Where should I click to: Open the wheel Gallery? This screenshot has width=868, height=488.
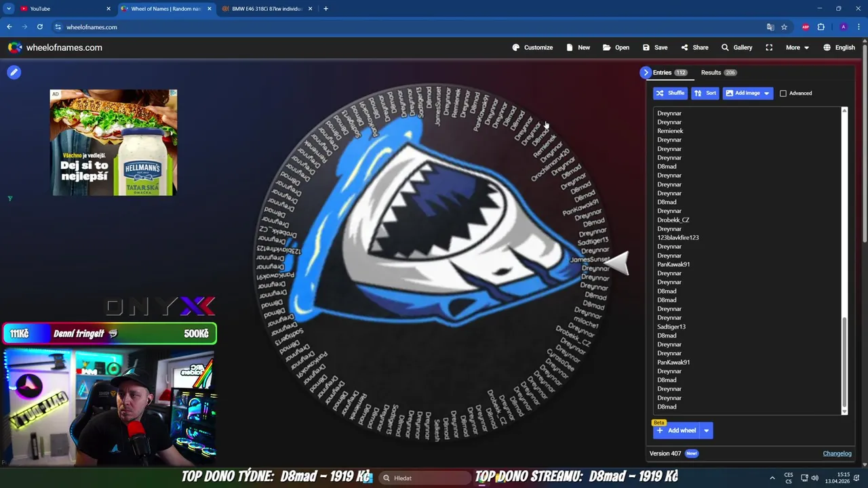[x=736, y=47]
